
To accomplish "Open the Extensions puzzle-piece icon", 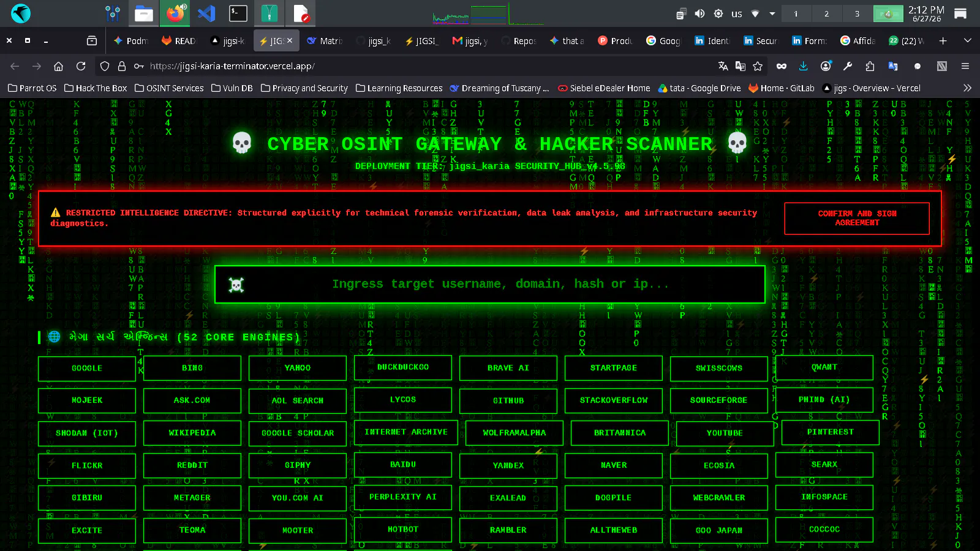I will click(870, 66).
